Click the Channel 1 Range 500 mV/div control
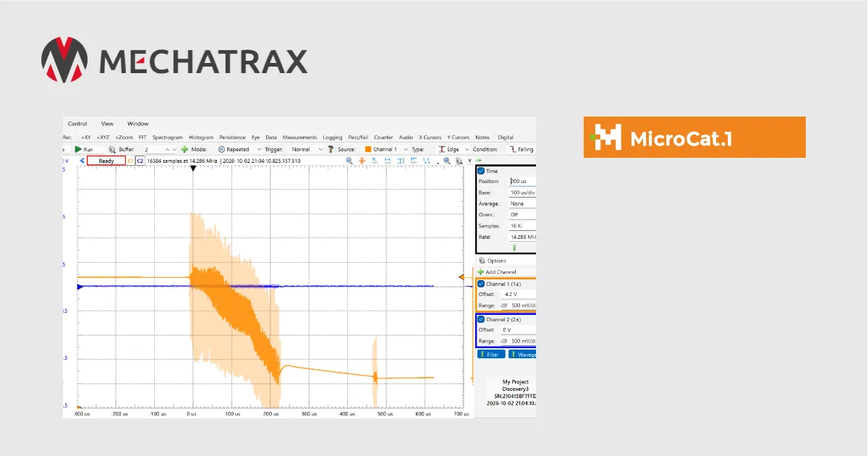Viewport: 868px width, 456px height. [x=518, y=305]
